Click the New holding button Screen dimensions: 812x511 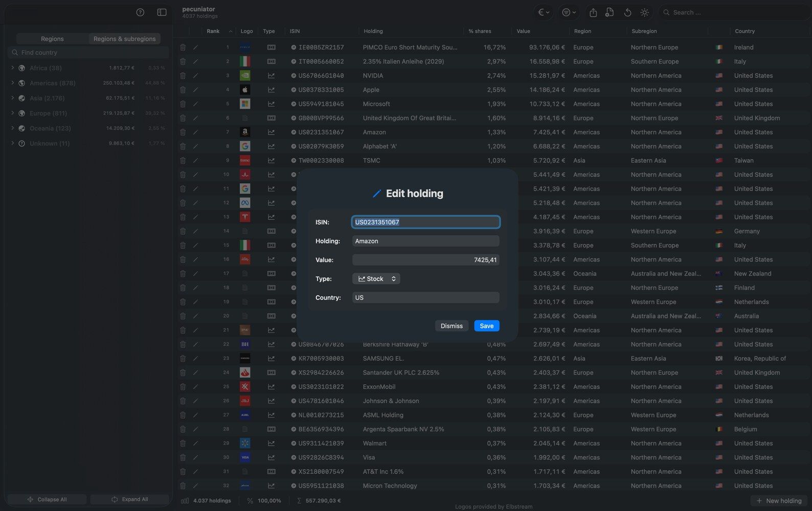click(x=779, y=501)
